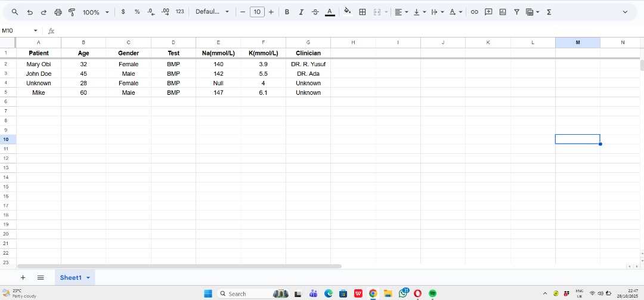Image resolution: width=644 pixels, height=300 pixels.
Task: Format as currency with dollar icon
Action: 123,12
